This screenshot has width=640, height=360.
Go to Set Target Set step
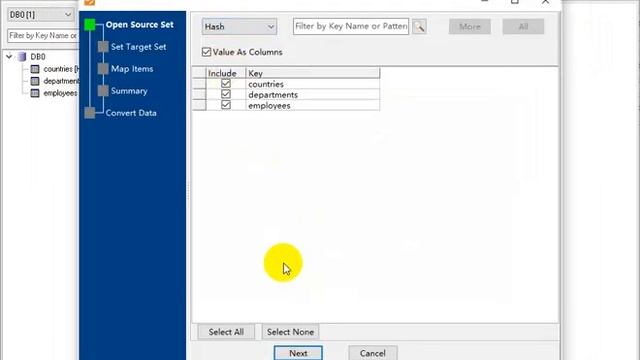pyautogui.click(x=138, y=47)
